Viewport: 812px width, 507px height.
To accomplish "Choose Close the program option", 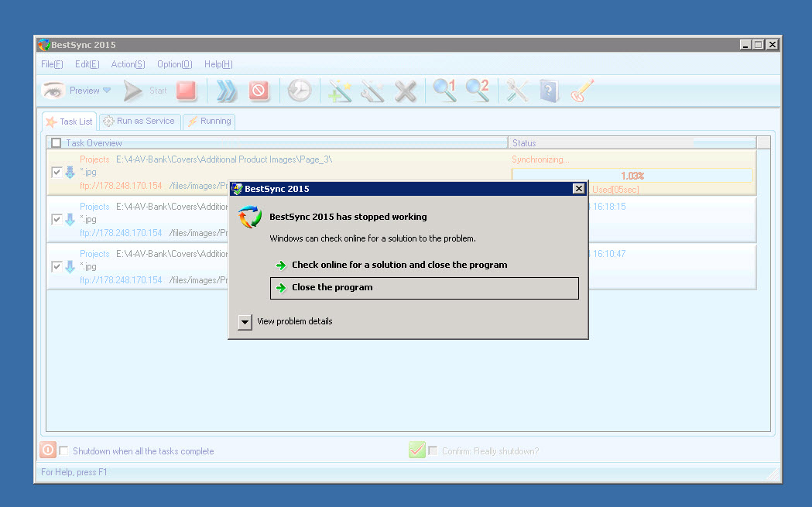I will [x=424, y=288].
